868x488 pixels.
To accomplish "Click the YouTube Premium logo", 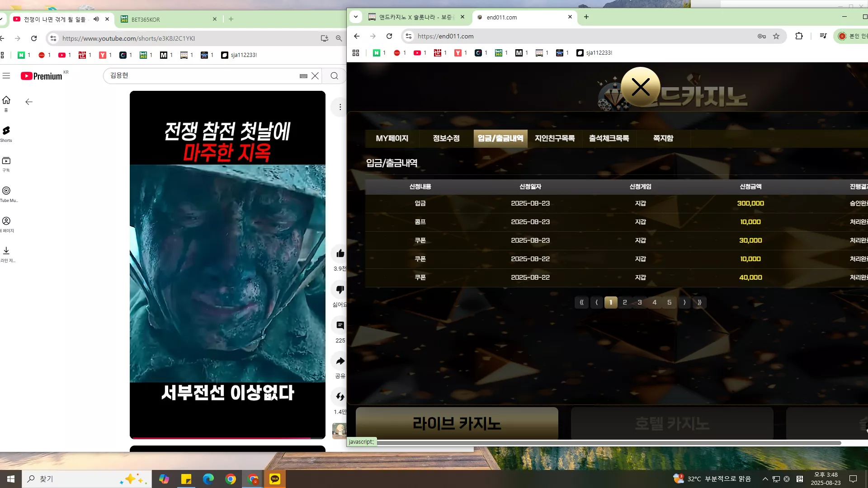I will coord(42,76).
